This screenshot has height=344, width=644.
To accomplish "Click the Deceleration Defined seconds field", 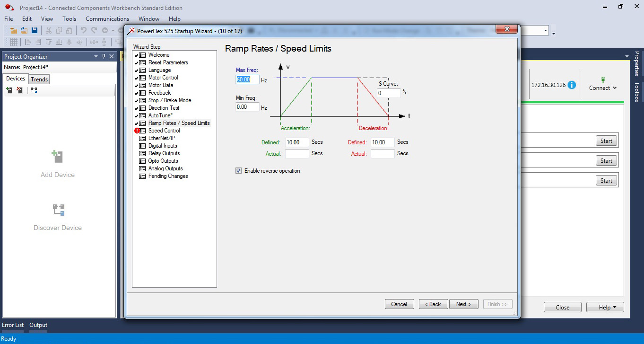I will point(383,142).
